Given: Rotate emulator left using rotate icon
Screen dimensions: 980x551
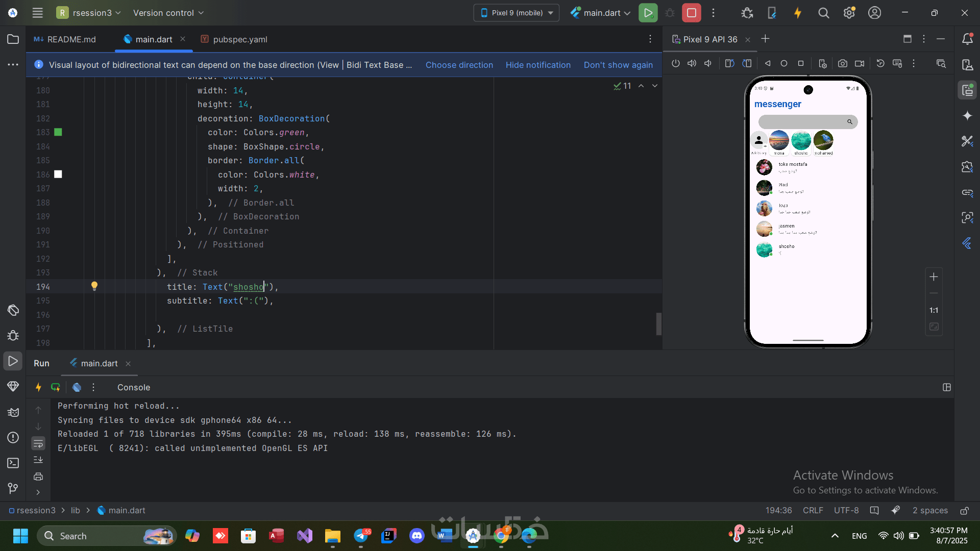Looking at the screenshot, I should 729,64.
